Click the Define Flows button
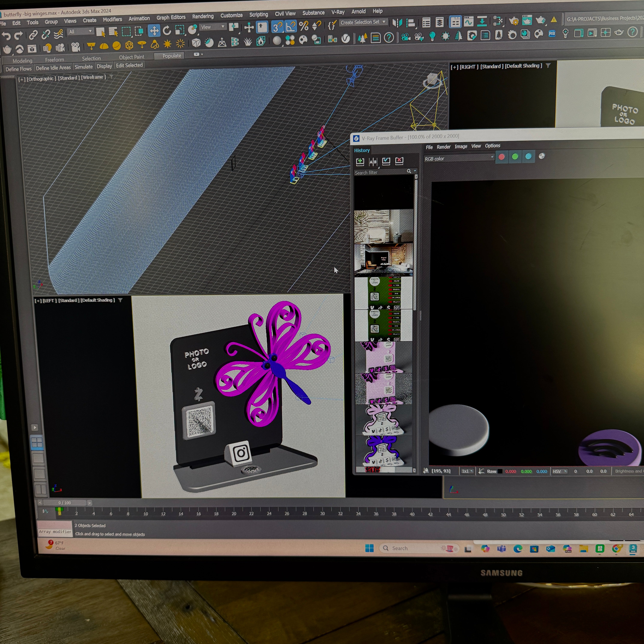The height and width of the screenshot is (644, 644). [18, 69]
